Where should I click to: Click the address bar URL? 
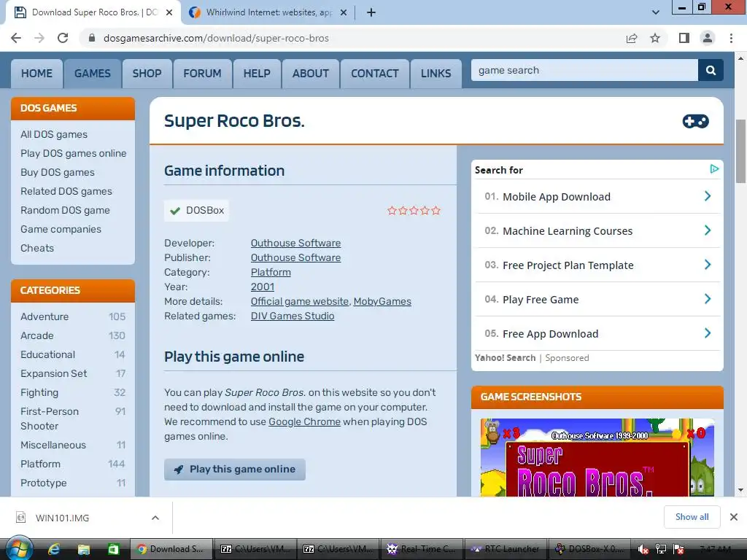pos(216,38)
